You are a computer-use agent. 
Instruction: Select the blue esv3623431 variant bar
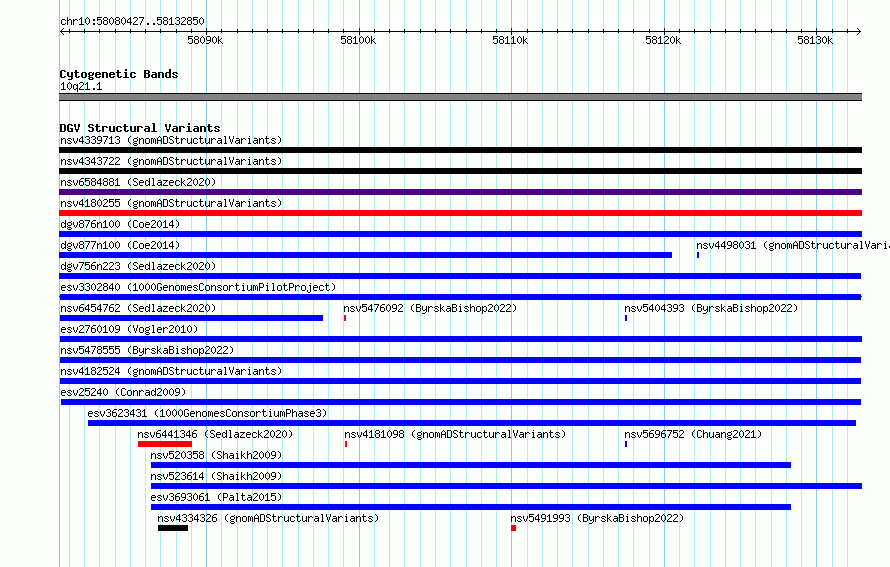tap(472, 423)
